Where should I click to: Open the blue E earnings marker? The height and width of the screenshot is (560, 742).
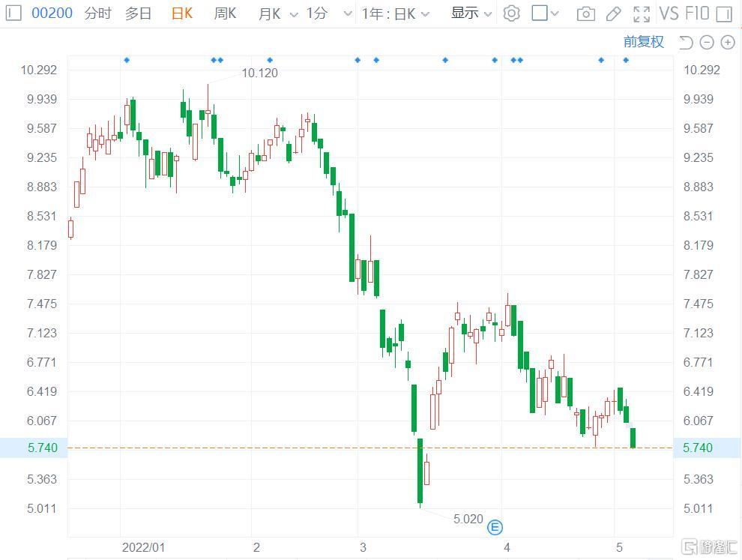coord(495,527)
